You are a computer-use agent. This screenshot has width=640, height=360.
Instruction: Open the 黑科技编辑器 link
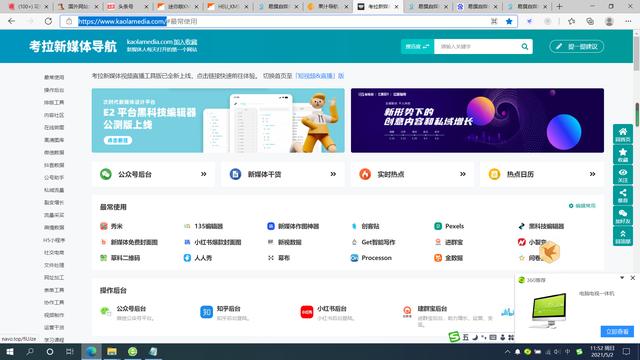pyautogui.click(x=546, y=226)
